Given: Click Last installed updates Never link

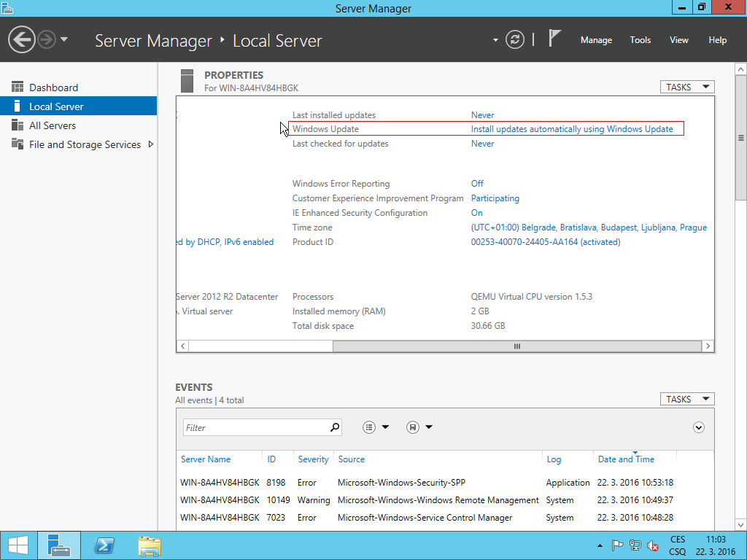Looking at the screenshot, I should tap(482, 115).
